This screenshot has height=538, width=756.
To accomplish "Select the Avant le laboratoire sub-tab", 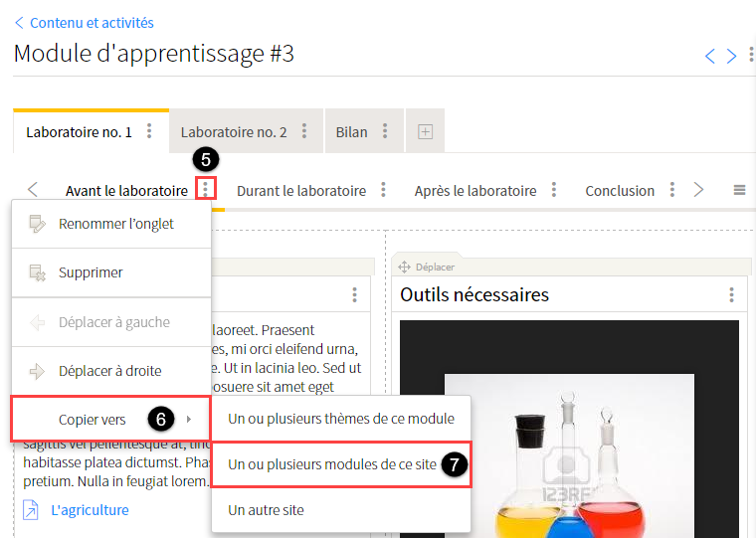I will [126, 191].
